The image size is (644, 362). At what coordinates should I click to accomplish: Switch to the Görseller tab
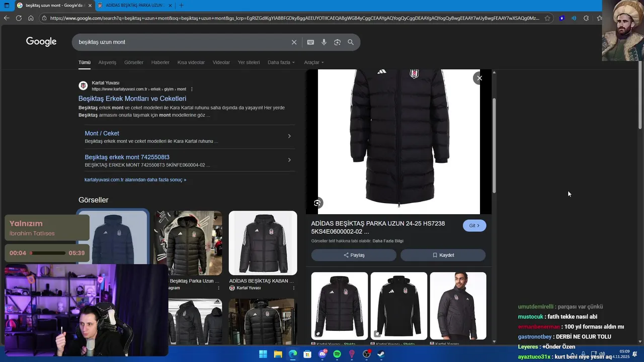[x=134, y=62]
